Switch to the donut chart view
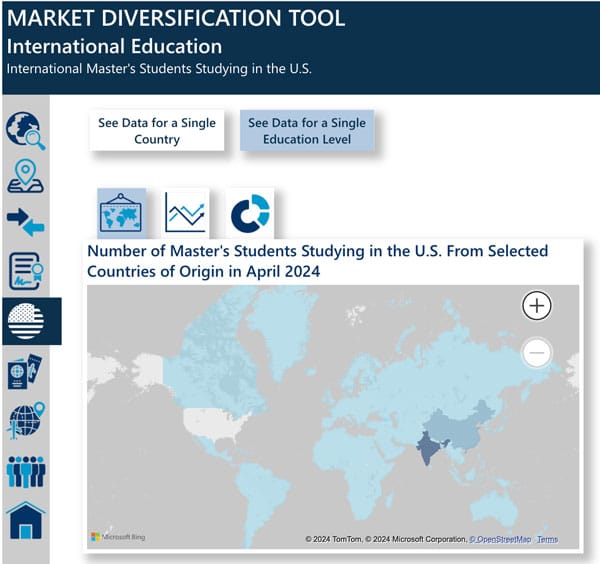This screenshot has height=564, width=600. pyautogui.click(x=250, y=213)
